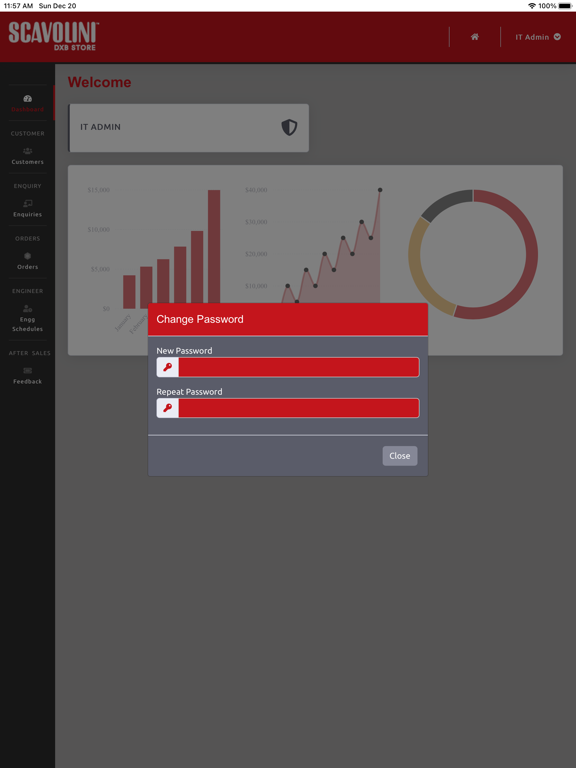Click the battery indicator in status bar

pos(565,6)
